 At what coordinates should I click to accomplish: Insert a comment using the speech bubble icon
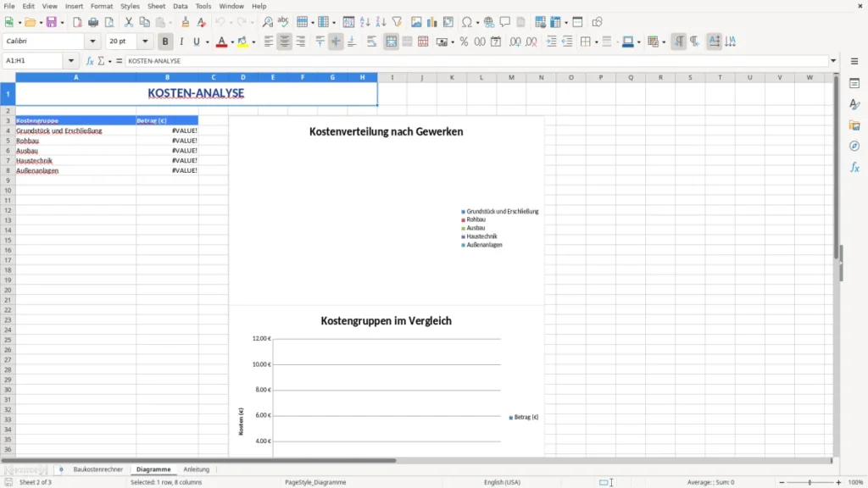click(x=505, y=22)
